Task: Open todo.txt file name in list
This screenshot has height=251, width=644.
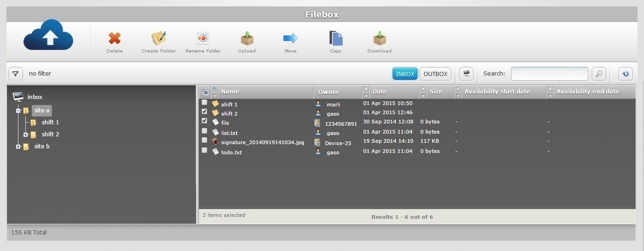Action: coord(232,152)
